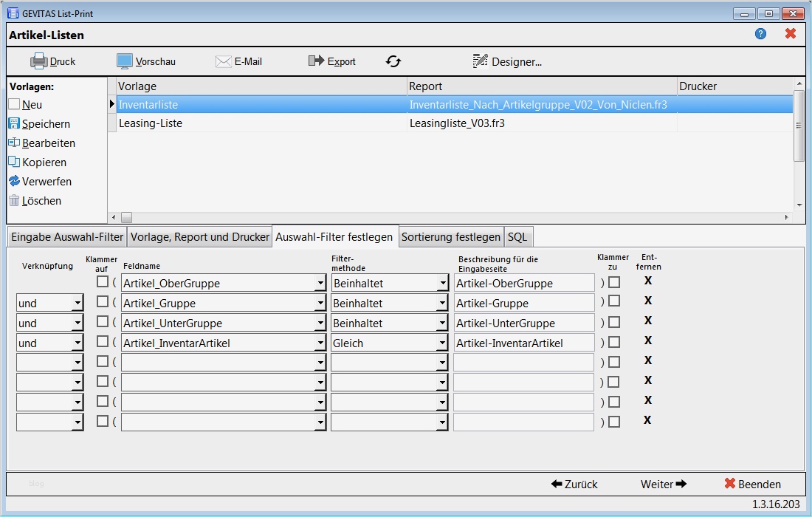Click the E-Mail envelope icon
The width and height of the screenshot is (812, 517).
pyautogui.click(x=223, y=61)
